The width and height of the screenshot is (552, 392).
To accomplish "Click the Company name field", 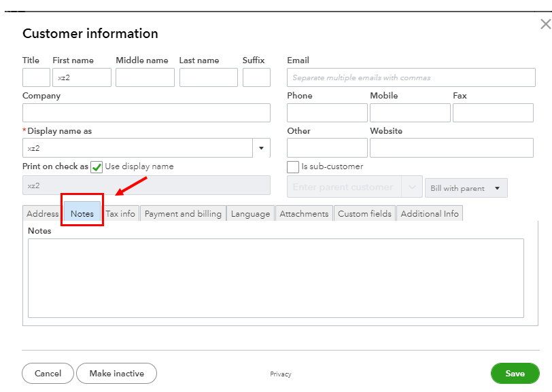I will (146, 113).
